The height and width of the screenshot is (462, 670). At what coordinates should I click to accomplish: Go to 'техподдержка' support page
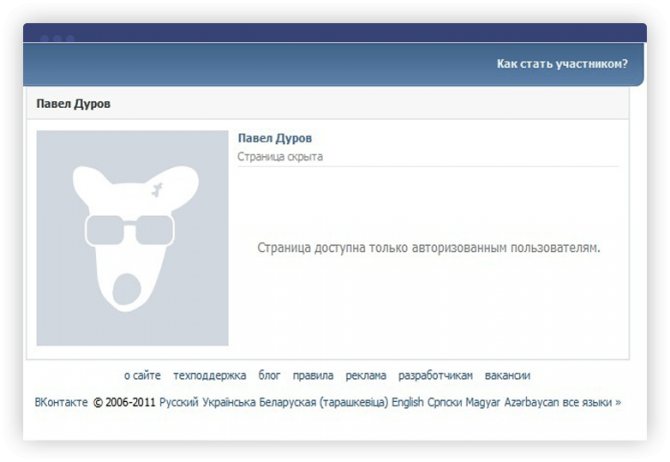tap(209, 376)
